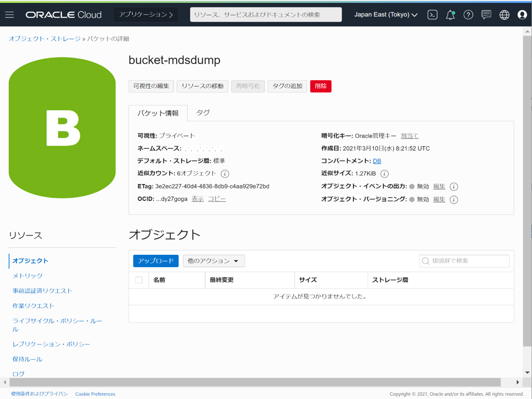Expand the Japan East (Tokyo) region dropdown
Viewport: 532px width, 399px height.
(x=386, y=15)
